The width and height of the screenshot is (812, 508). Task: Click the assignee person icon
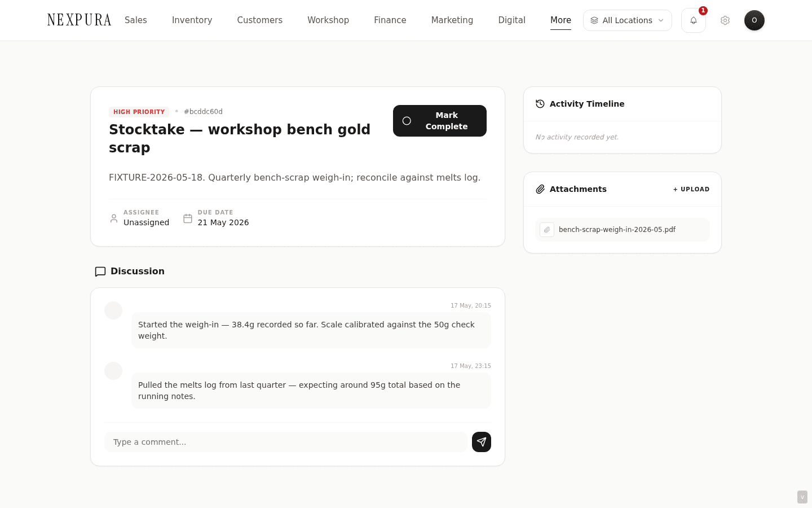114,218
